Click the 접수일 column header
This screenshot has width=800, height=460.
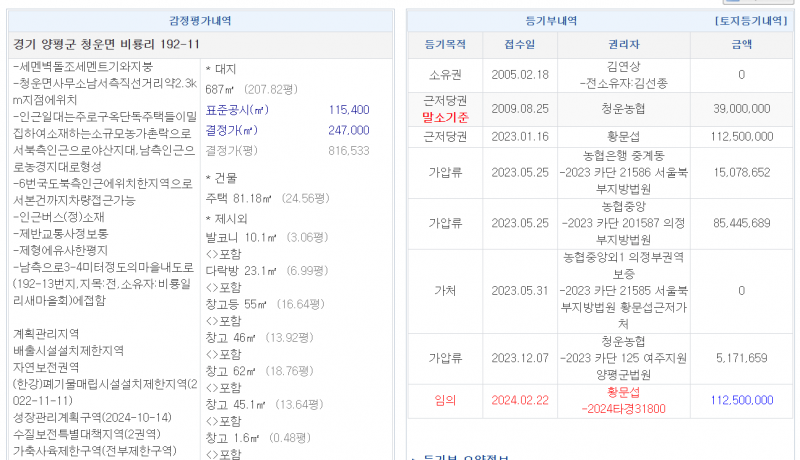(520, 44)
